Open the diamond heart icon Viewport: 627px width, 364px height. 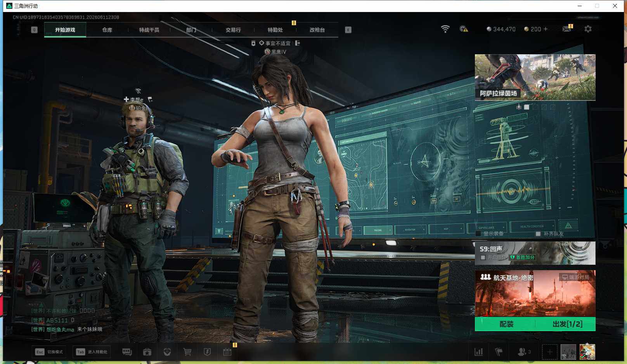167,352
